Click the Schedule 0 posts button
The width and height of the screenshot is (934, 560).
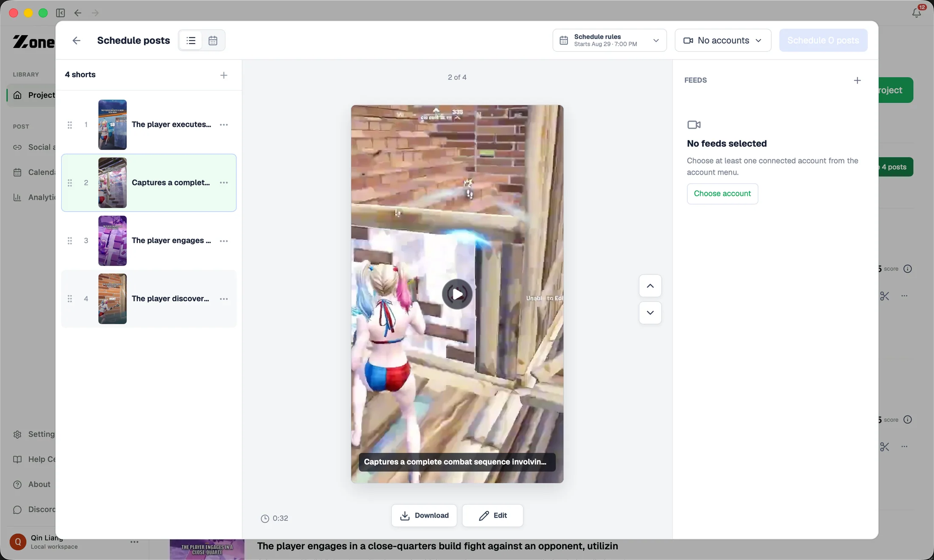pyautogui.click(x=823, y=40)
